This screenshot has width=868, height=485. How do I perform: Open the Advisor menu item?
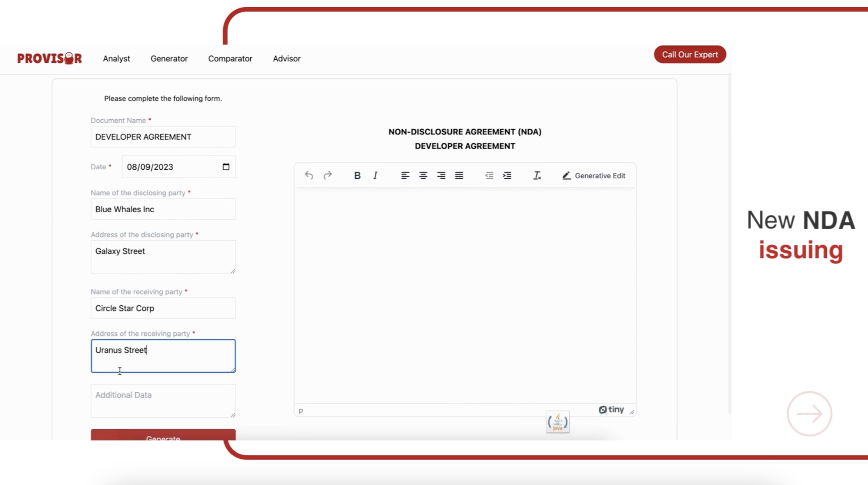[286, 59]
